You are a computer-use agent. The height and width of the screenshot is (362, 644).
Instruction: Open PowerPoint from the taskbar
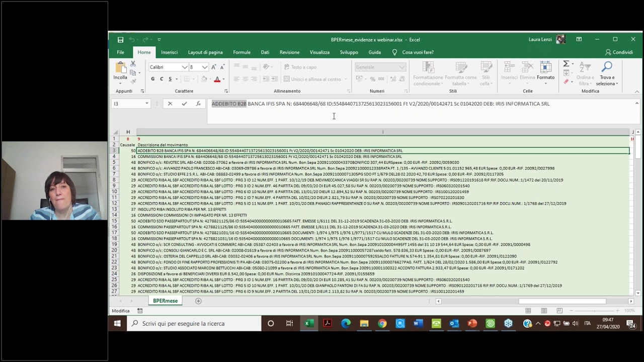click(x=472, y=323)
